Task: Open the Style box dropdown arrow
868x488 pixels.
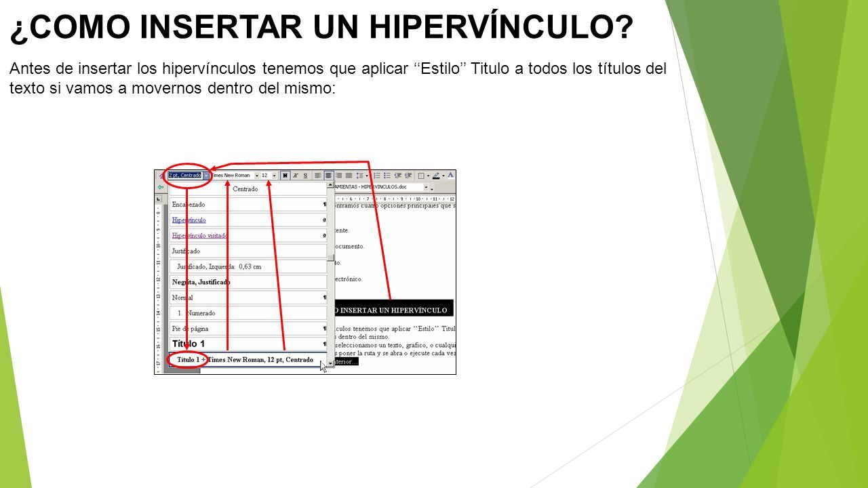Action: coord(206,175)
